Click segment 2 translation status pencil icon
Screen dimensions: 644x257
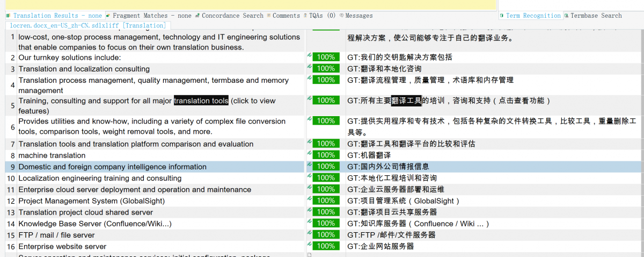tap(310, 55)
